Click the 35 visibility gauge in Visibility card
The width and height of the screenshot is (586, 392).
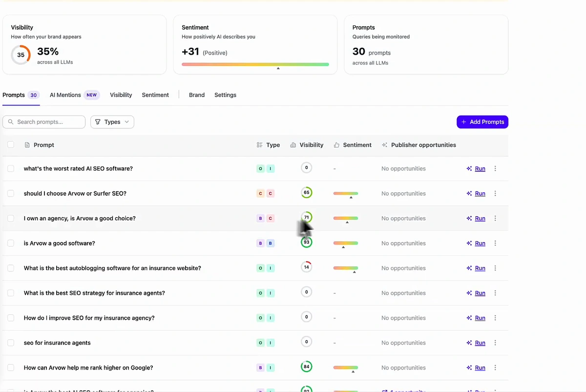tap(21, 55)
